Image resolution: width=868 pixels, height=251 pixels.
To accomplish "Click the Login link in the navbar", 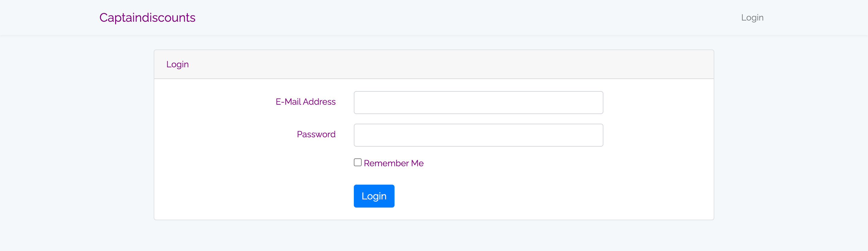I will pyautogui.click(x=752, y=17).
